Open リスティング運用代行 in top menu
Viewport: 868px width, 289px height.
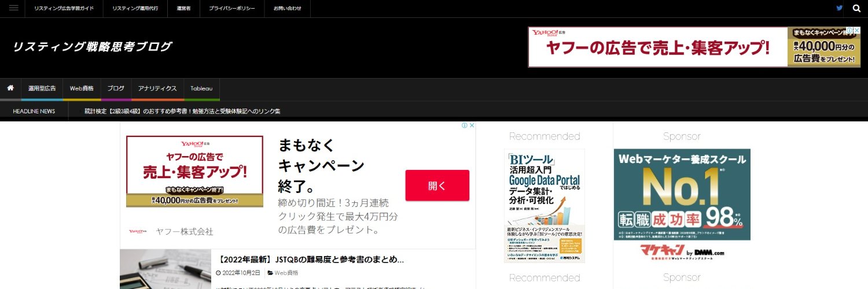tap(135, 9)
